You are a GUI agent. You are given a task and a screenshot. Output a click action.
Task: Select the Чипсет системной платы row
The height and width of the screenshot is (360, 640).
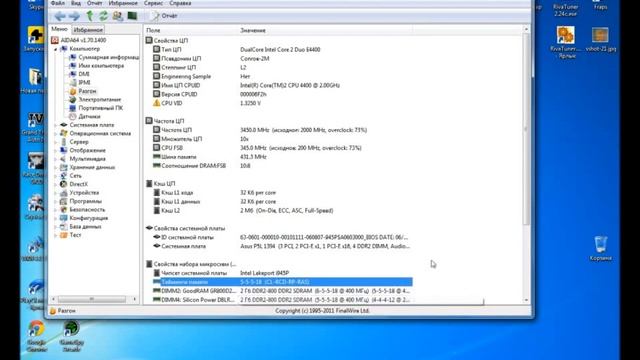(x=278, y=273)
